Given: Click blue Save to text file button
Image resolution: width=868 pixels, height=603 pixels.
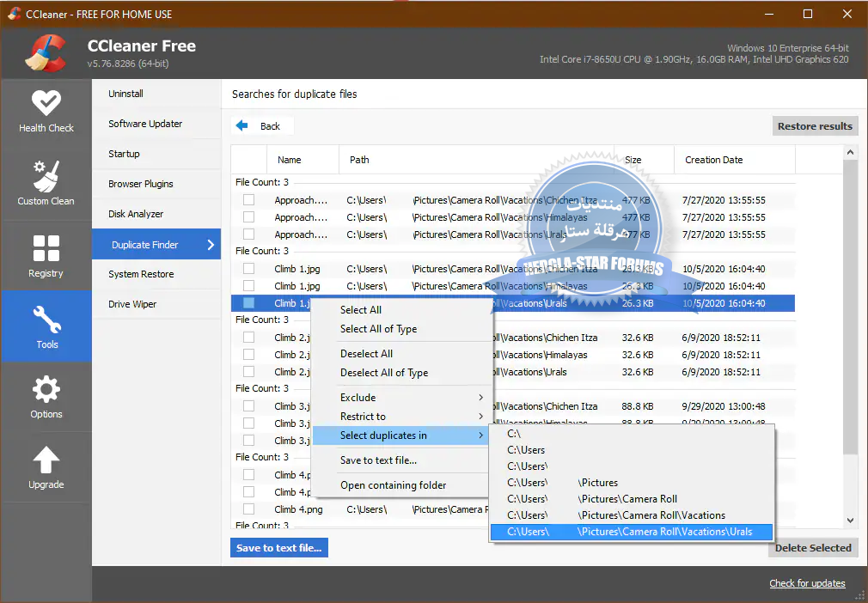Looking at the screenshot, I should [x=279, y=548].
